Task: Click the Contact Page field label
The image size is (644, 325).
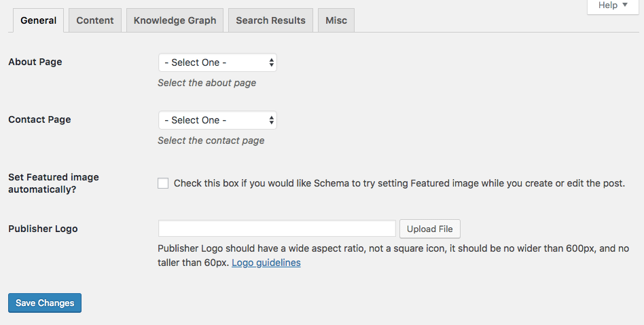Action: [39, 119]
